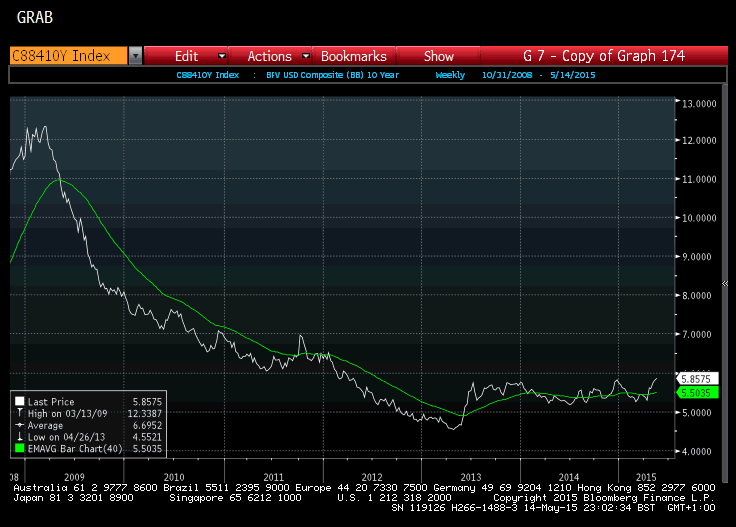Click the Low marker icon in legend
The image size is (736, 527).
point(20,438)
